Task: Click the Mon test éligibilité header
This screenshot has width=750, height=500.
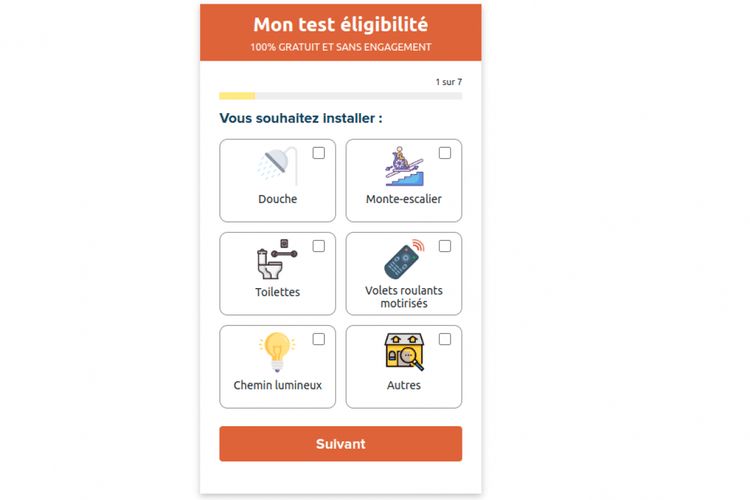Action: pyautogui.click(x=340, y=25)
